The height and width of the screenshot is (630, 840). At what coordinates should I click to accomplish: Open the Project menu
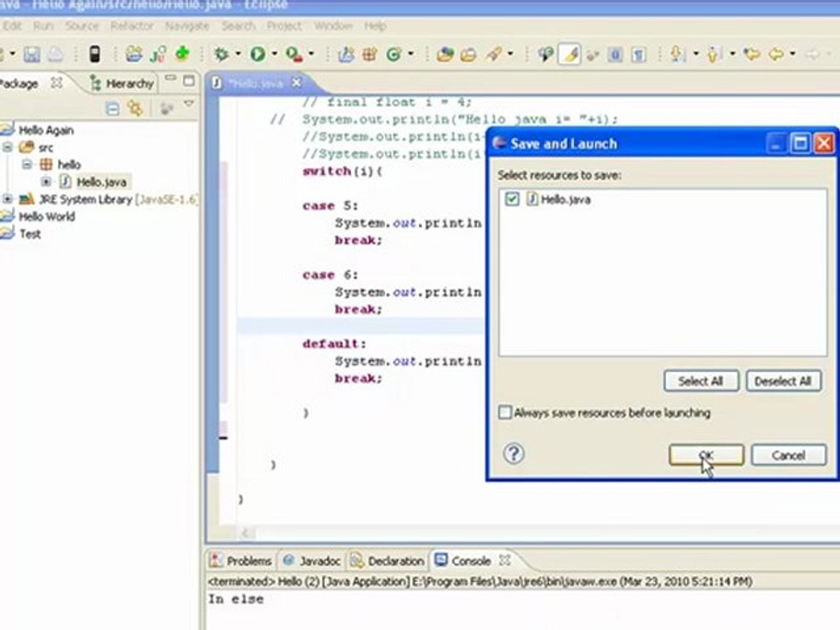(283, 25)
